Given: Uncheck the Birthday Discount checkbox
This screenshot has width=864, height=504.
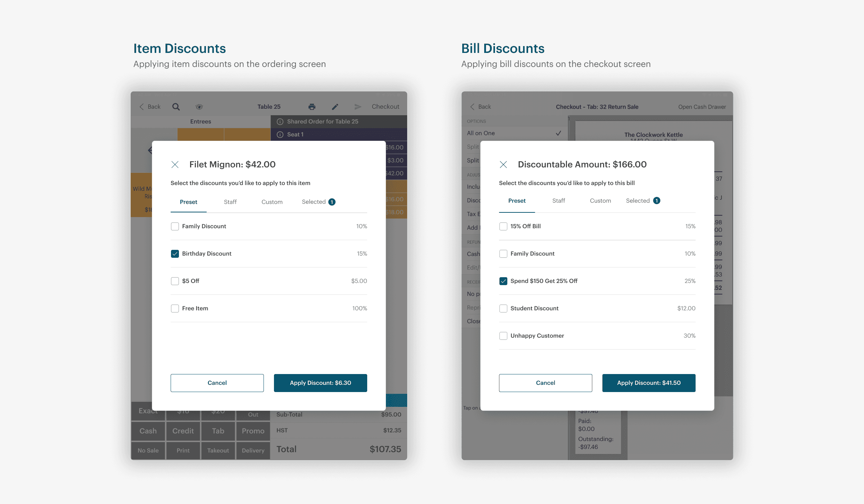Looking at the screenshot, I should 175,253.
